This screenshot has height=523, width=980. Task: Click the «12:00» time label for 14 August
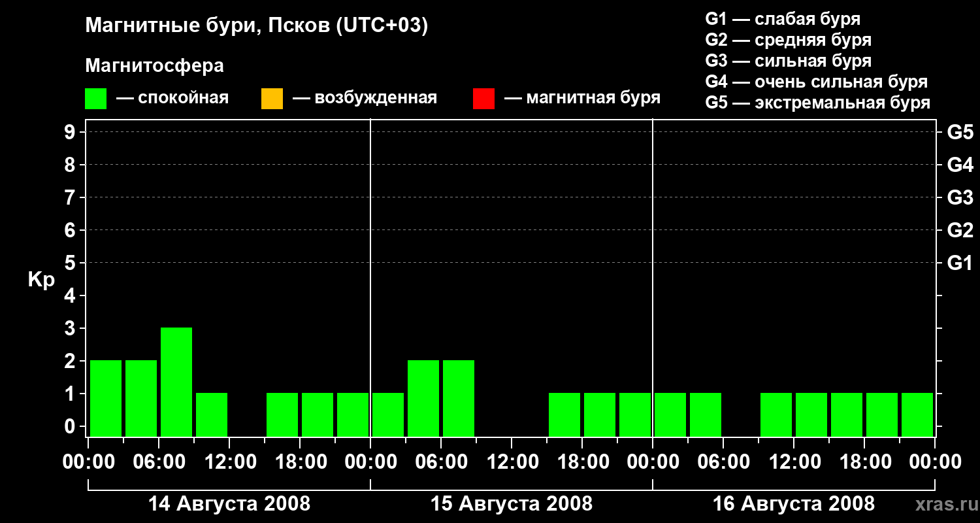(x=229, y=462)
